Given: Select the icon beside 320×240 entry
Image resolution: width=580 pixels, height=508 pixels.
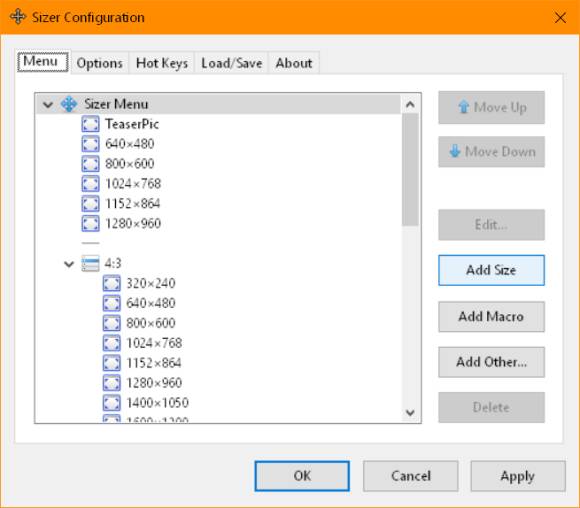Looking at the screenshot, I should (x=112, y=283).
